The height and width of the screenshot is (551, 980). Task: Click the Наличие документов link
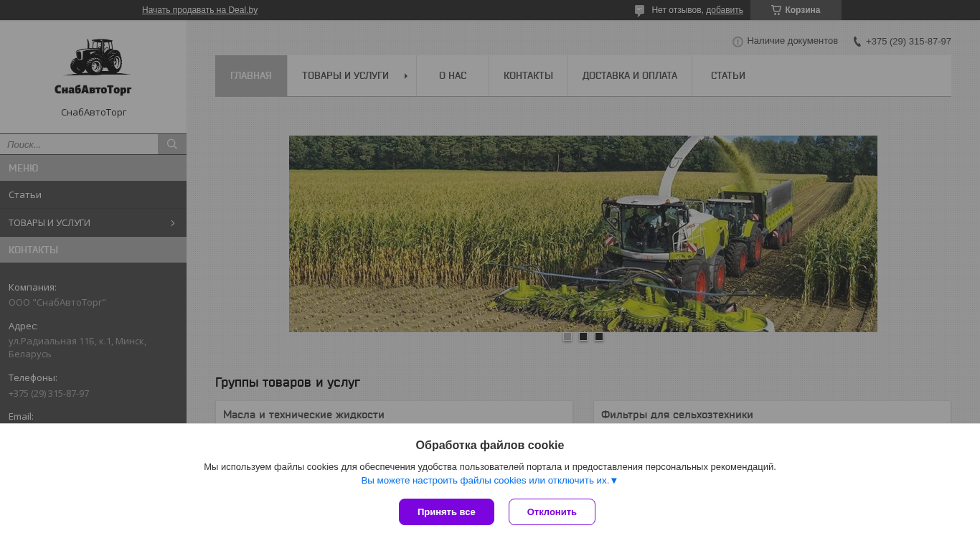click(792, 41)
